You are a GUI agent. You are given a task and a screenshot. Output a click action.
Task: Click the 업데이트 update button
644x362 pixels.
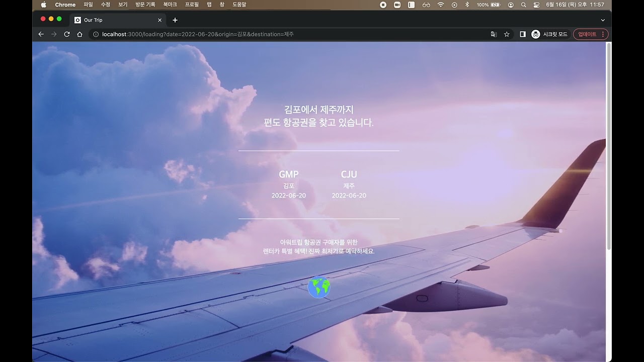(587, 34)
